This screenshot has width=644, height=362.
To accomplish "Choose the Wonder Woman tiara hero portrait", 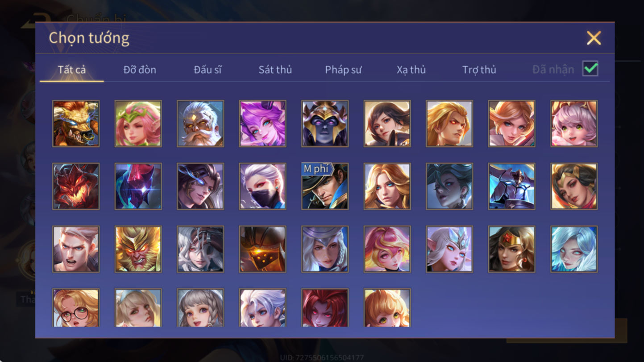I will click(511, 249).
